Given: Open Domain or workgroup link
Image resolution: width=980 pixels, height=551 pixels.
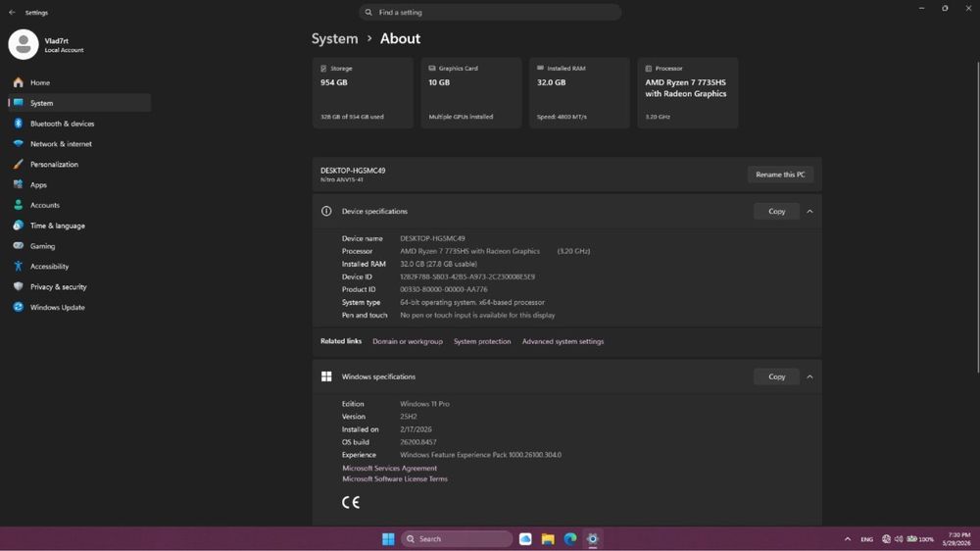Looking at the screenshot, I should click(408, 341).
